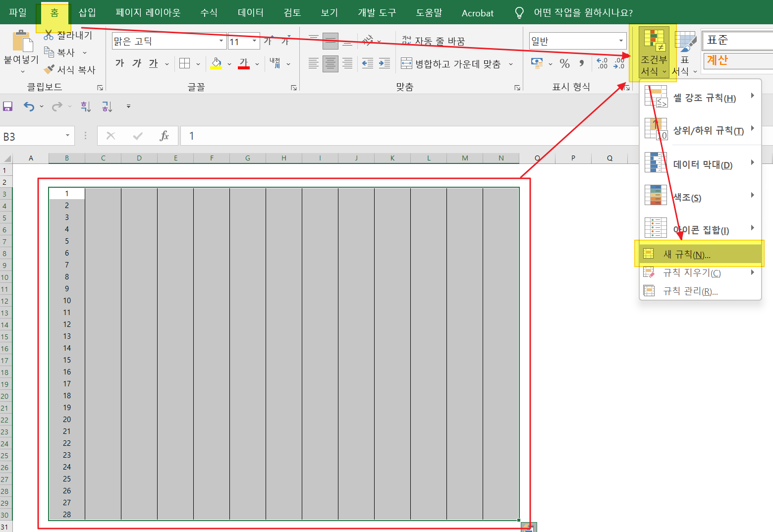Open Clear Rules (규칙 지우기) submenu

[x=700, y=272]
